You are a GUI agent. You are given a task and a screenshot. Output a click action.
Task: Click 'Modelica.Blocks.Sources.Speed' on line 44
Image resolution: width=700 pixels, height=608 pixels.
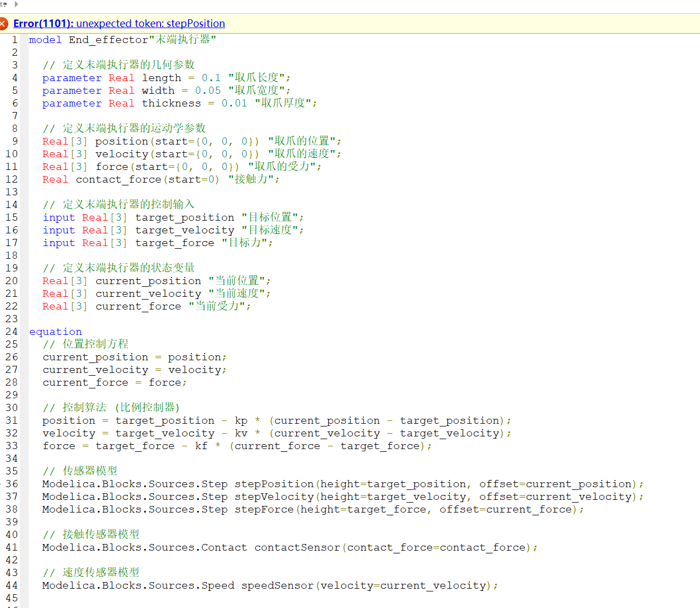click(x=138, y=585)
